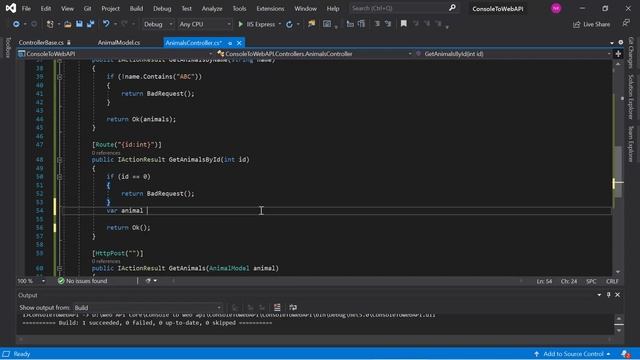Click the Find in Files folder icon
The width and height of the screenshot is (640, 360).
click(311, 24)
